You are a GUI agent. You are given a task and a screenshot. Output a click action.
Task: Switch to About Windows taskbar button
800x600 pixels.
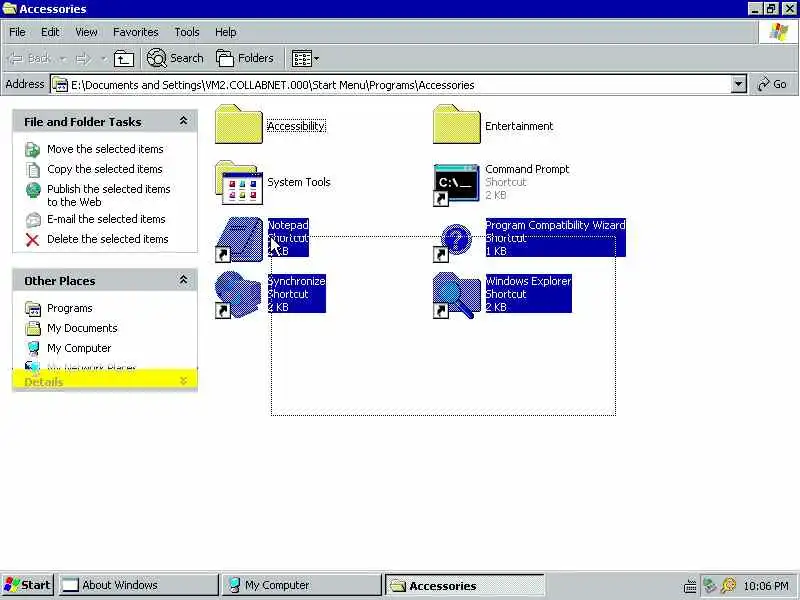(138, 585)
